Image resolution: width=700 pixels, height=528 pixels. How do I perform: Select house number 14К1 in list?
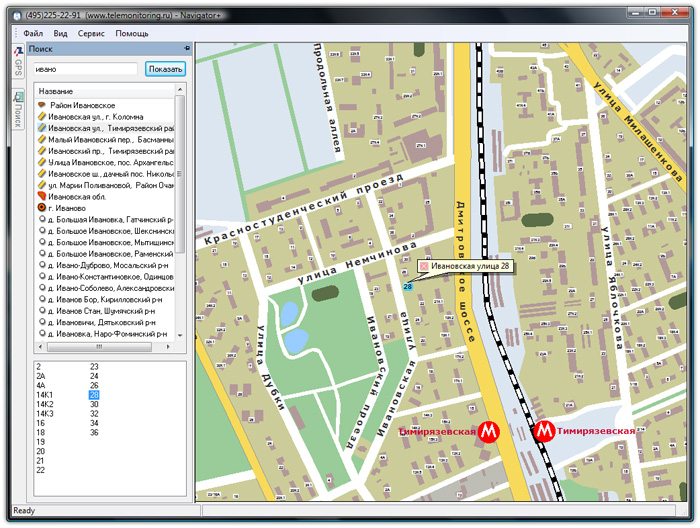click(45, 395)
